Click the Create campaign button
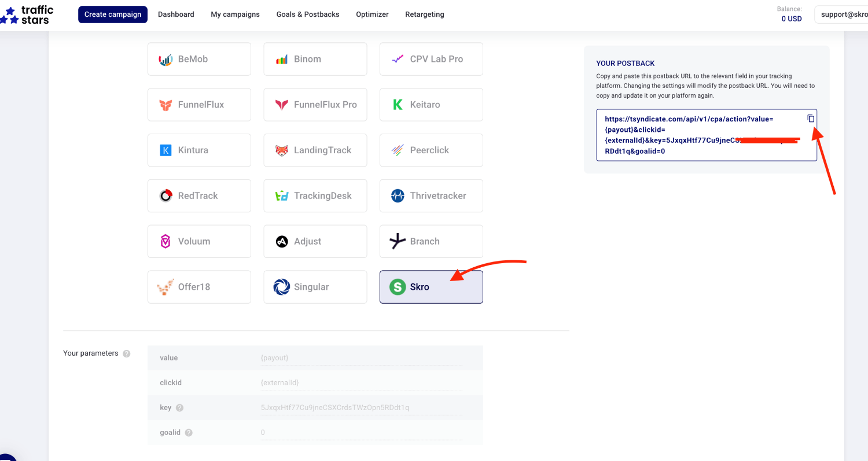 tap(113, 14)
